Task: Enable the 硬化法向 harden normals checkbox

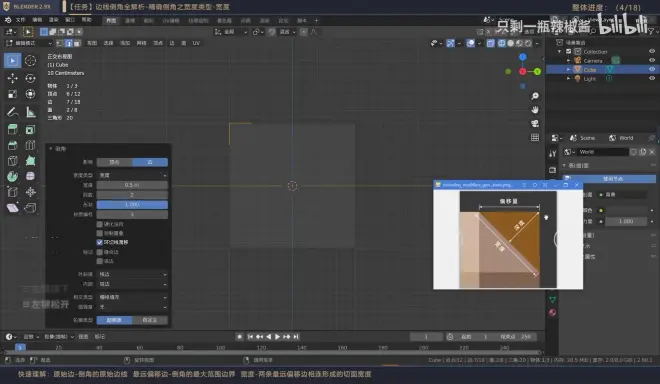Action: 100,224
